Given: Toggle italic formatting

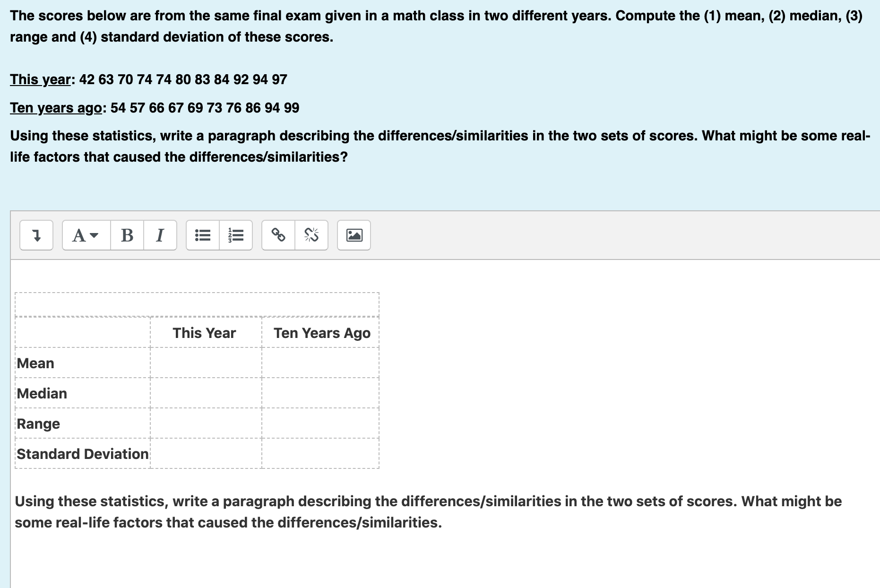Looking at the screenshot, I should click(x=160, y=235).
